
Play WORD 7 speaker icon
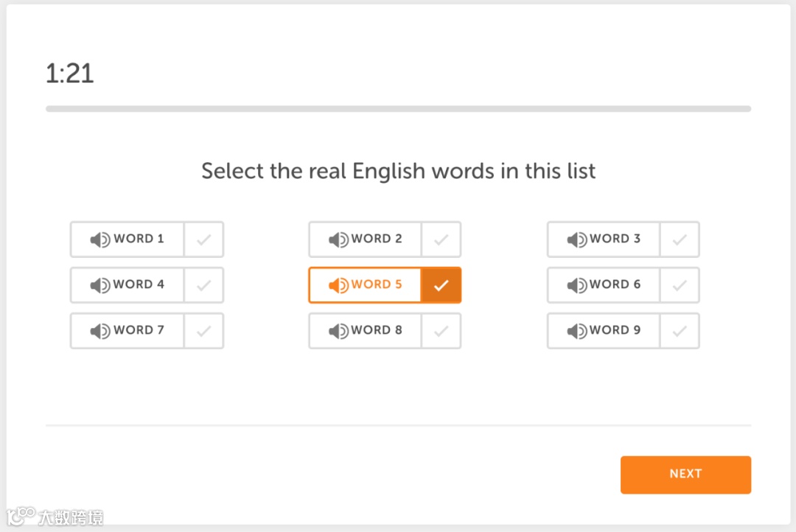(99, 331)
